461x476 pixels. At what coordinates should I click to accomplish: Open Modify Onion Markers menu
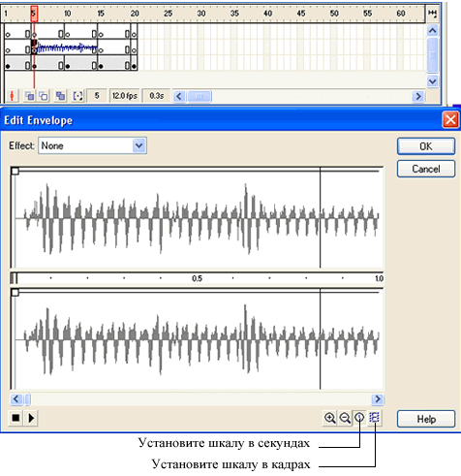(x=77, y=96)
